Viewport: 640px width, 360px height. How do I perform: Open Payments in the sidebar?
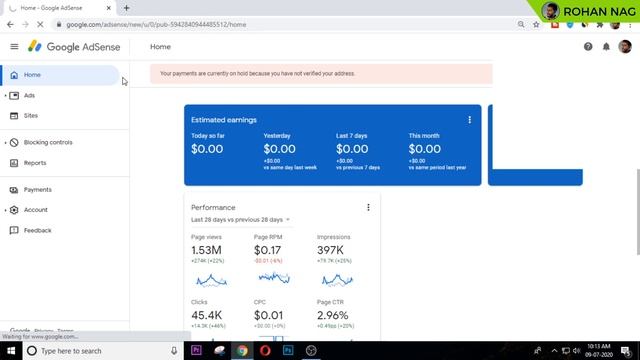[x=38, y=190]
